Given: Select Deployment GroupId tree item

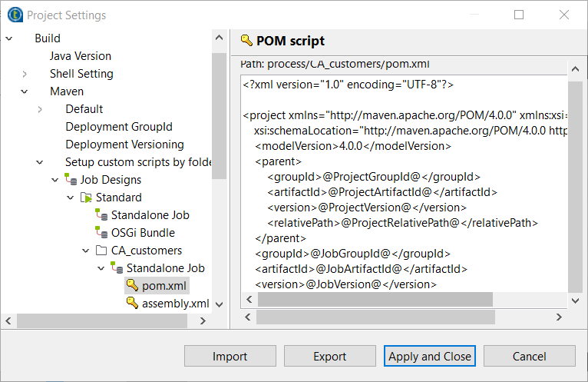Looking at the screenshot, I should click(119, 127).
